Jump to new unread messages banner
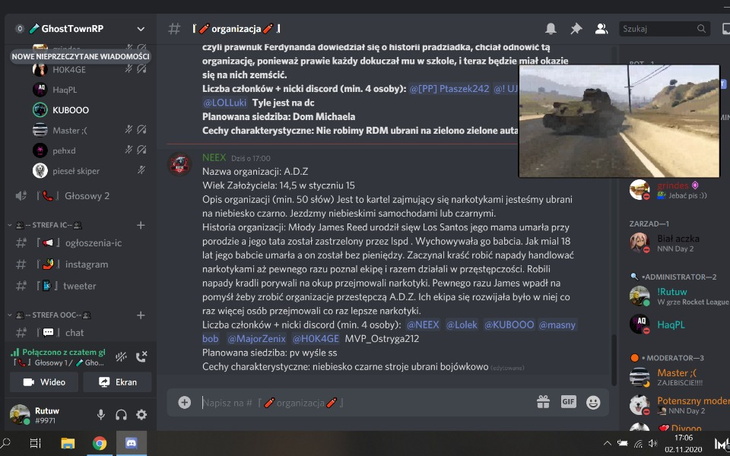Viewport: 730px width, 456px height. [80, 56]
